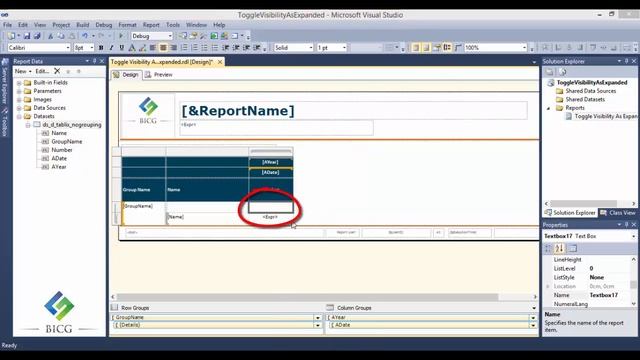
Task: Click the [&ReportName] title textbox
Action: click(x=353, y=111)
